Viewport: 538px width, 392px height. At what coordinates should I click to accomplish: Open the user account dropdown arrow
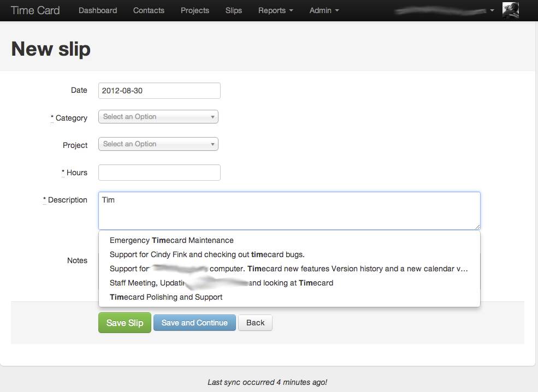point(492,10)
